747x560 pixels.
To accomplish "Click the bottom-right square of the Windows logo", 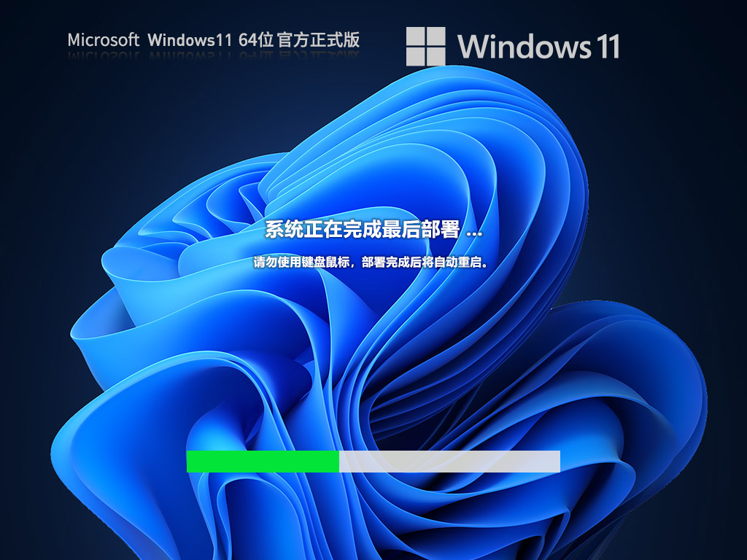I will 437,57.
